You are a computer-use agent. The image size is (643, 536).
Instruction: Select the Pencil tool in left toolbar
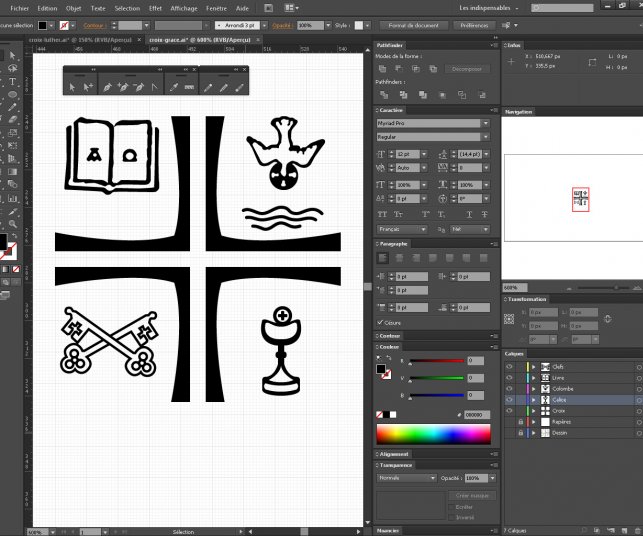pos(12,107)
